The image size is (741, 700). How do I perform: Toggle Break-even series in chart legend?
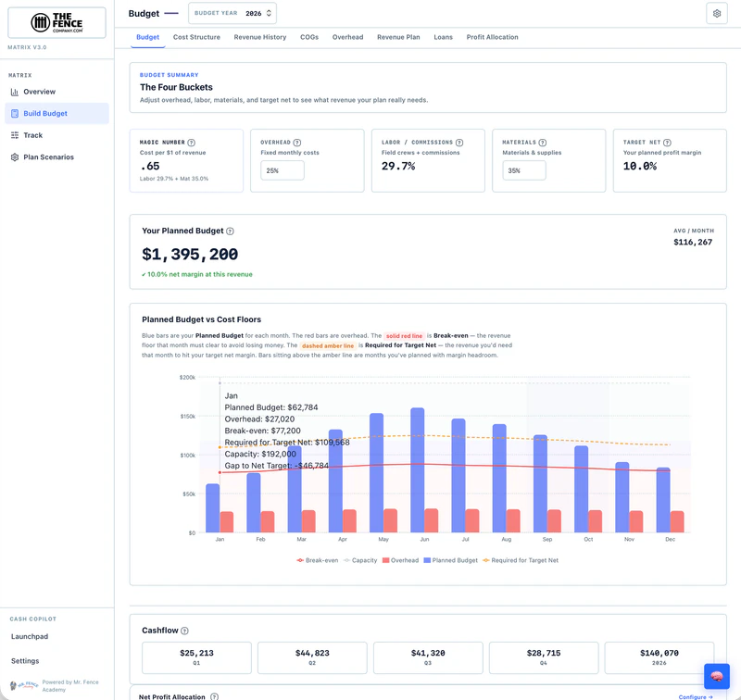(318, 560)
